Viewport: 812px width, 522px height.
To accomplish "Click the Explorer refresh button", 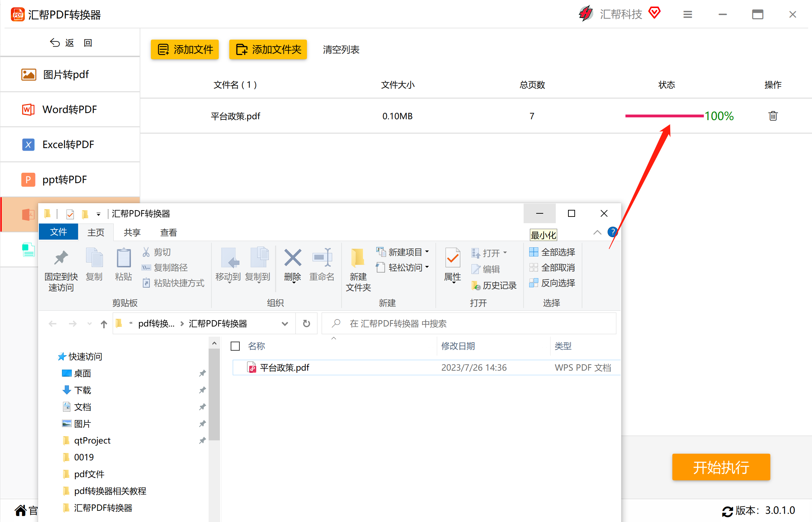I will tap(306, 323).
